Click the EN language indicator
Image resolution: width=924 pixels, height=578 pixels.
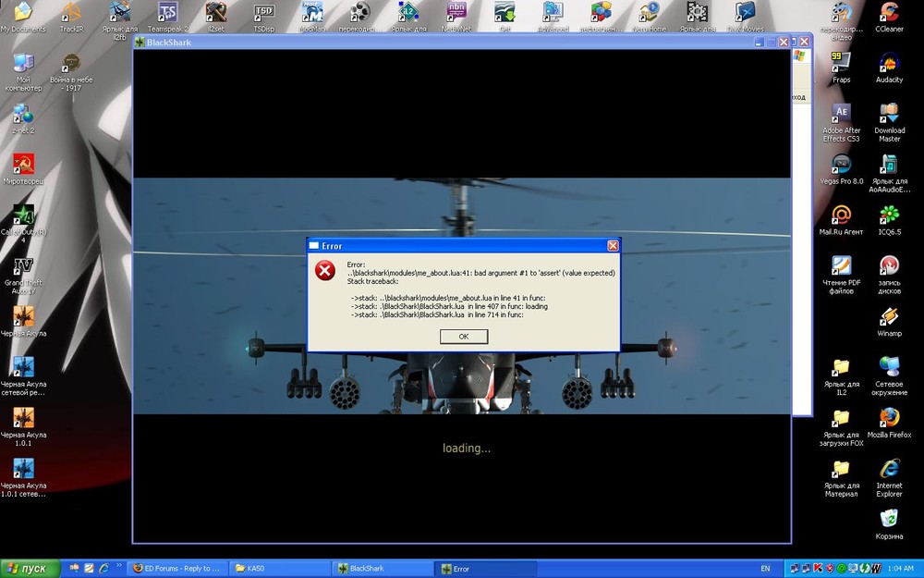(x=765, y=569)
